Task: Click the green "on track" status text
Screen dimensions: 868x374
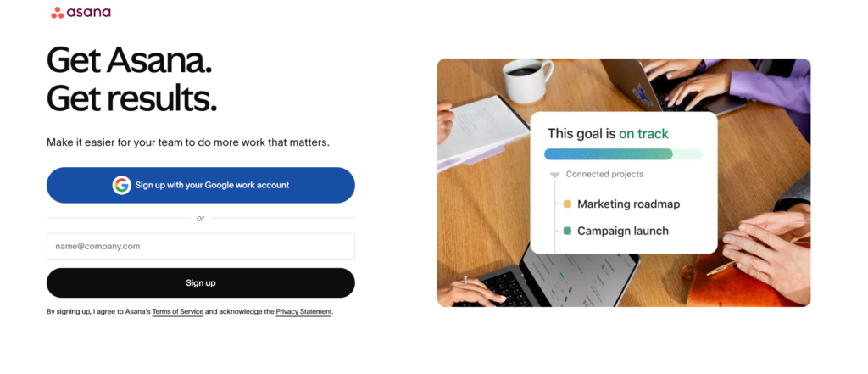Action: pyautogui.click(x=643, y=133)
